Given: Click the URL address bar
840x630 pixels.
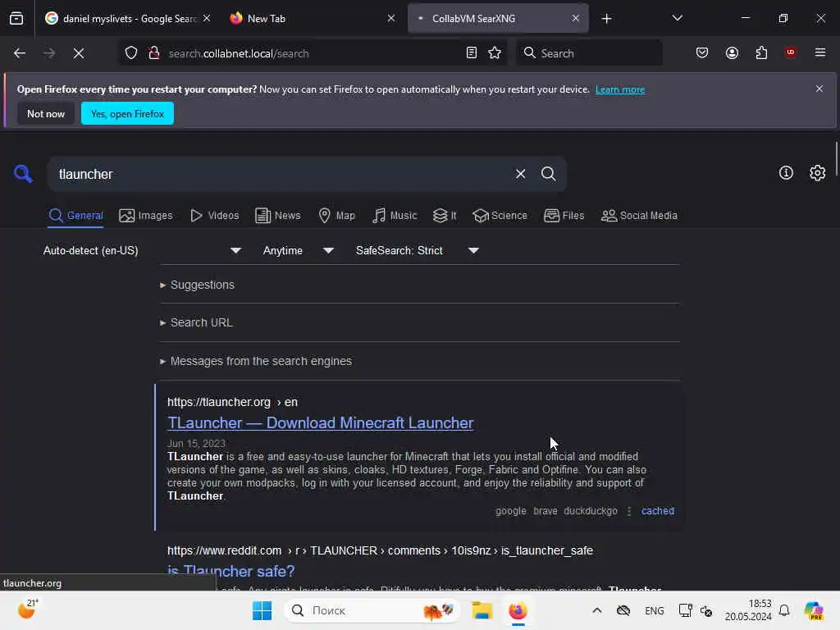Looking at the screenshot, I should coord(311,53).
